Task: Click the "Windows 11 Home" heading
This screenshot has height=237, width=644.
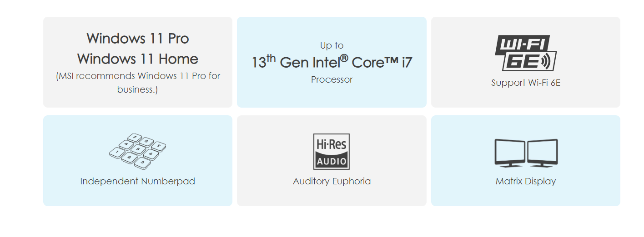Action: (x=138, y=59)
